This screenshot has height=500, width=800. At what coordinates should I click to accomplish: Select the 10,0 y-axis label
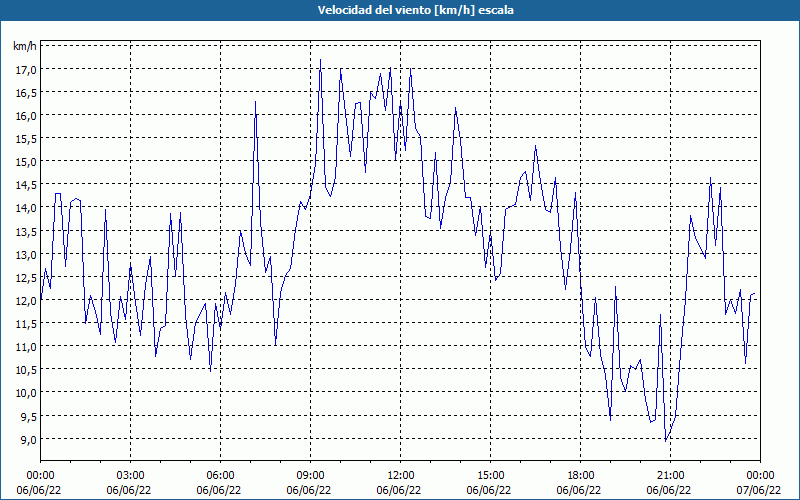pyautogui.click(x=27, y=393)
